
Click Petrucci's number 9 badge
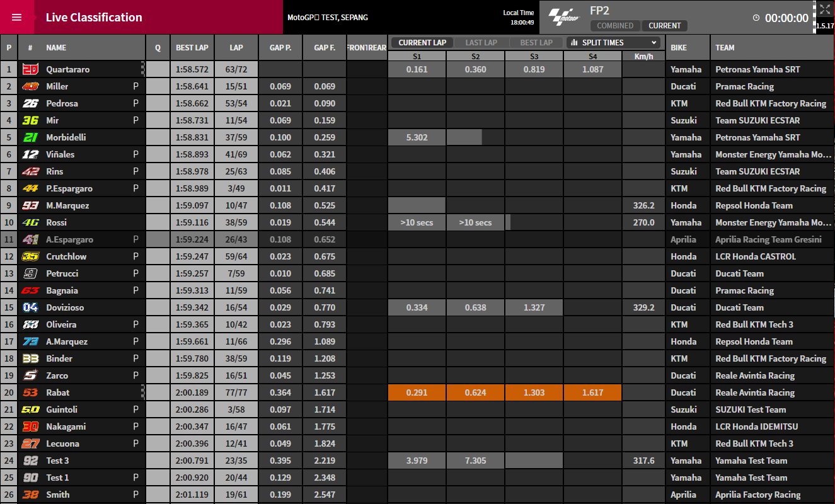coord(30,273)
